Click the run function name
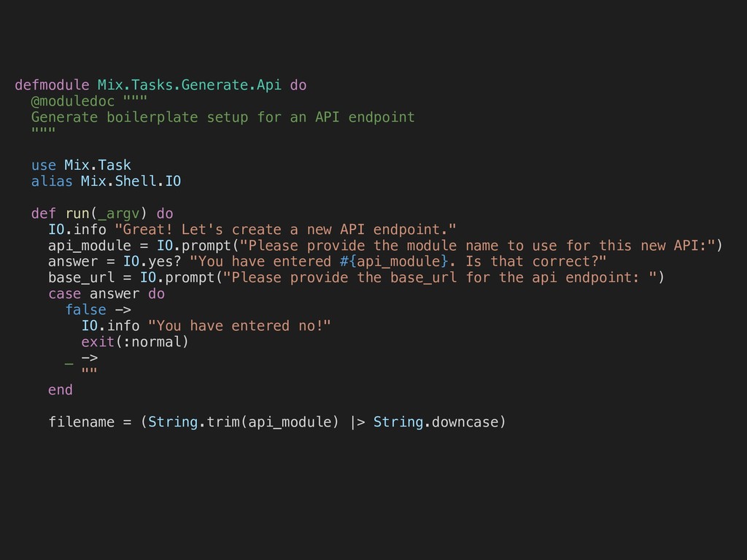747x560 pixels. [77, 214]
